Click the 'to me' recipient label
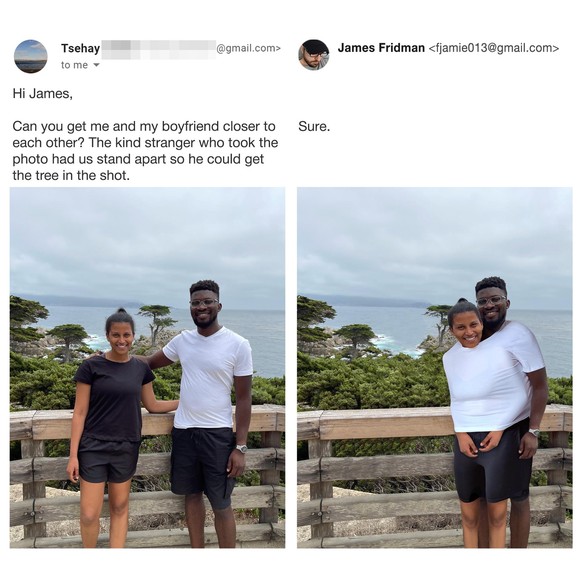The image size is (582, 582). coord(75,65)
